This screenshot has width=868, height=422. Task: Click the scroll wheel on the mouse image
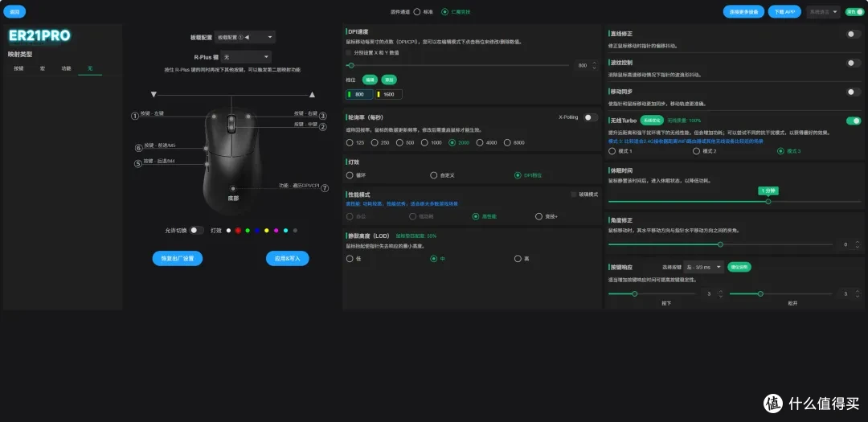tap(231, 122)
